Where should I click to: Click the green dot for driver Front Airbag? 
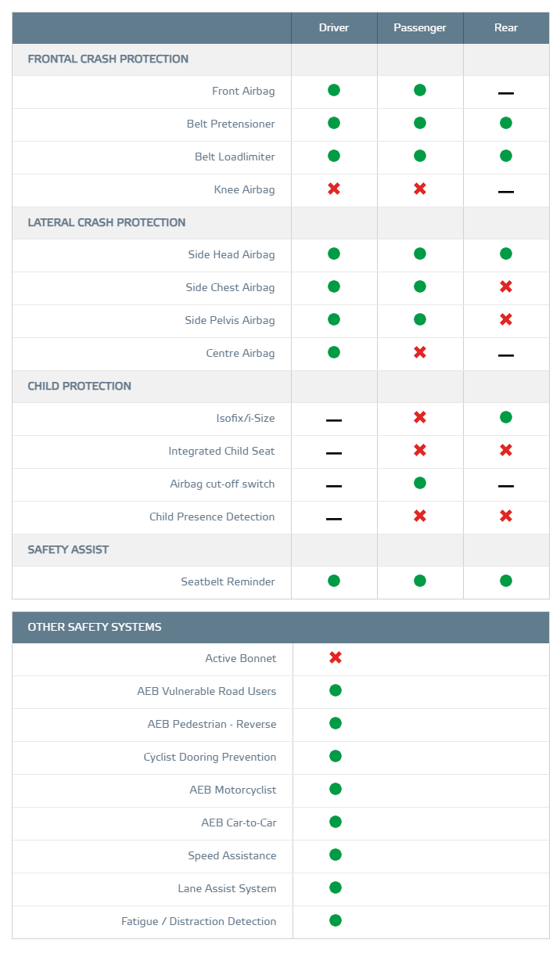(334, 90)
